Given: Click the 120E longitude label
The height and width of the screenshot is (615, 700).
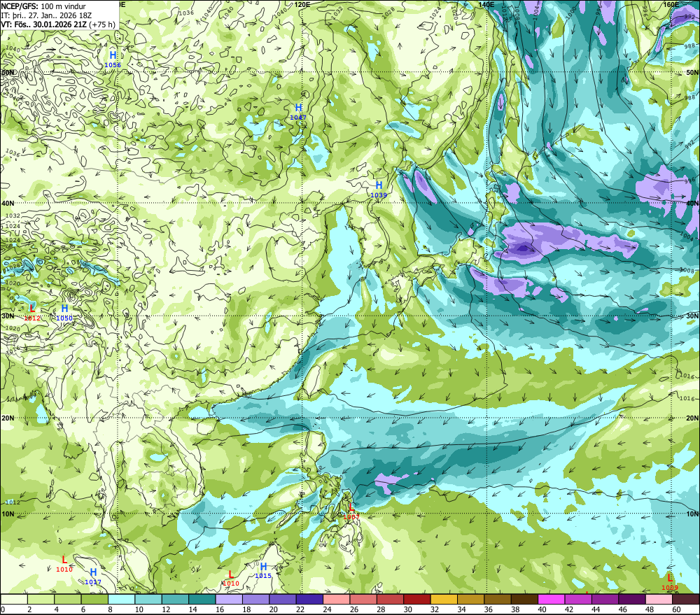Looking at the screenshot, I should [302, 4].
